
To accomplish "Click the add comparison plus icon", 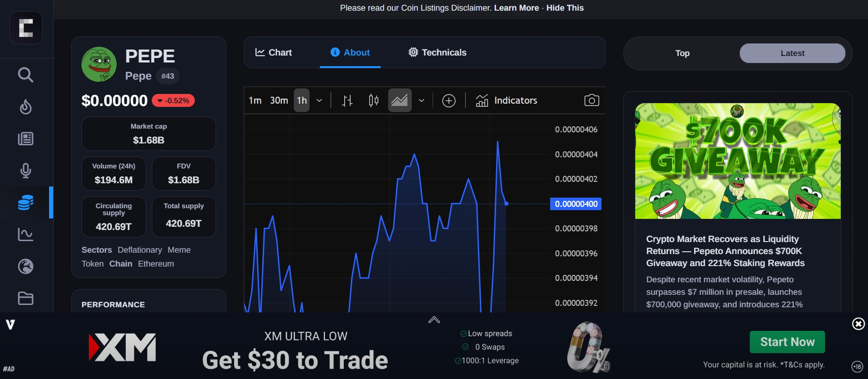I will 448,100.
